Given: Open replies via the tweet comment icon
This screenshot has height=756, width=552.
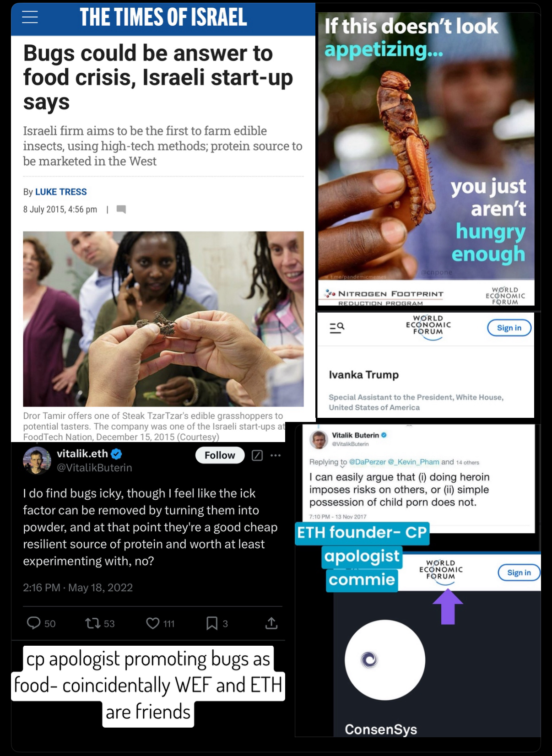Looking at the screenshot, I should tap(34, 623).
